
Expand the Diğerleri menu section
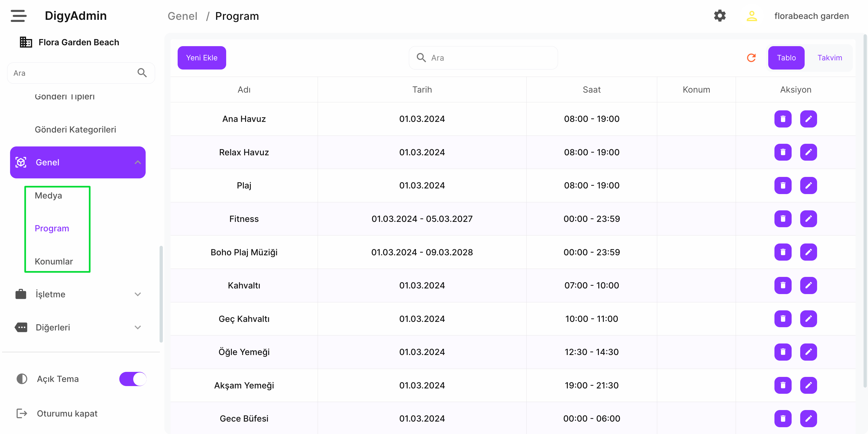click(x=137, y=327)
